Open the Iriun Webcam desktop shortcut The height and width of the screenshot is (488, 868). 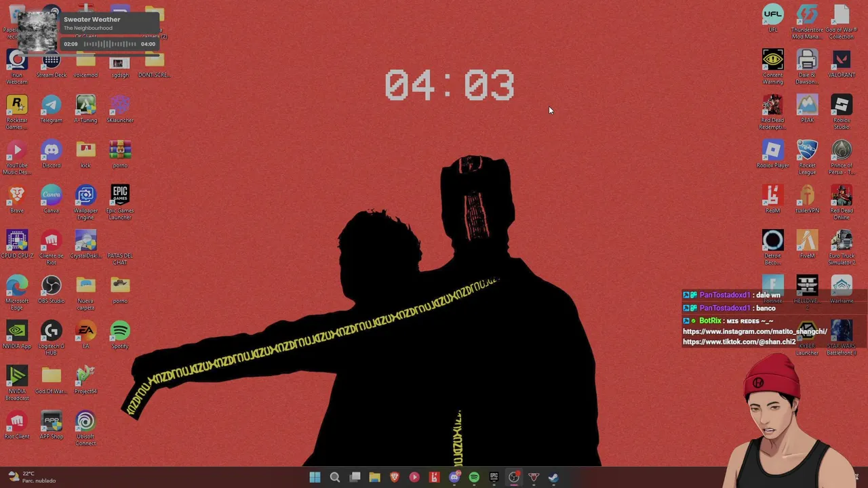17,66
